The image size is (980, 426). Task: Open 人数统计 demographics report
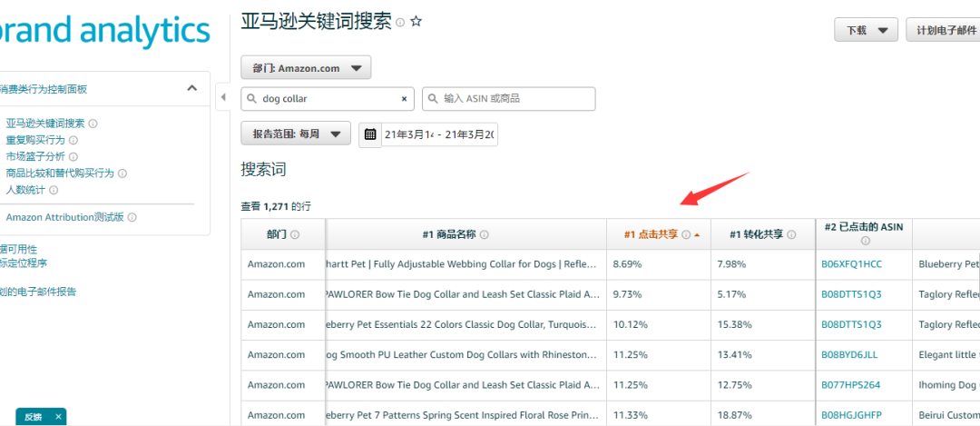coord(25,190)
